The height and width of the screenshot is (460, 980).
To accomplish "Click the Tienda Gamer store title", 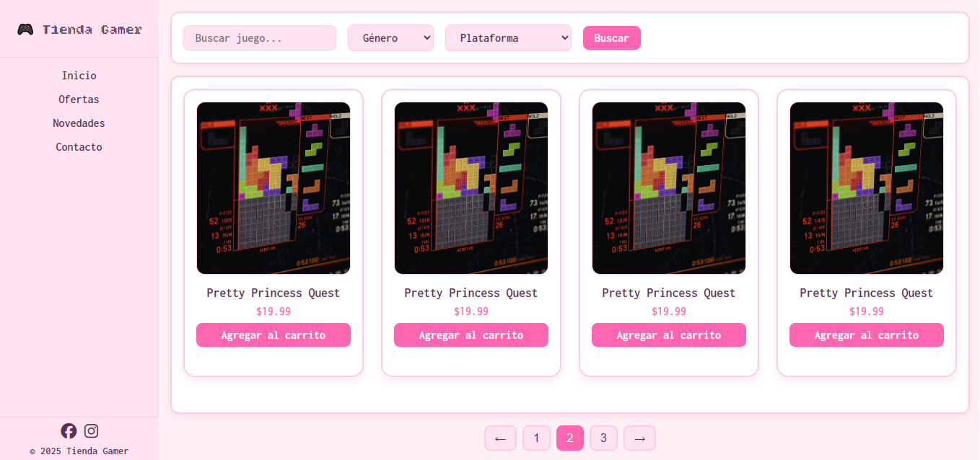I will pos(92,30).
